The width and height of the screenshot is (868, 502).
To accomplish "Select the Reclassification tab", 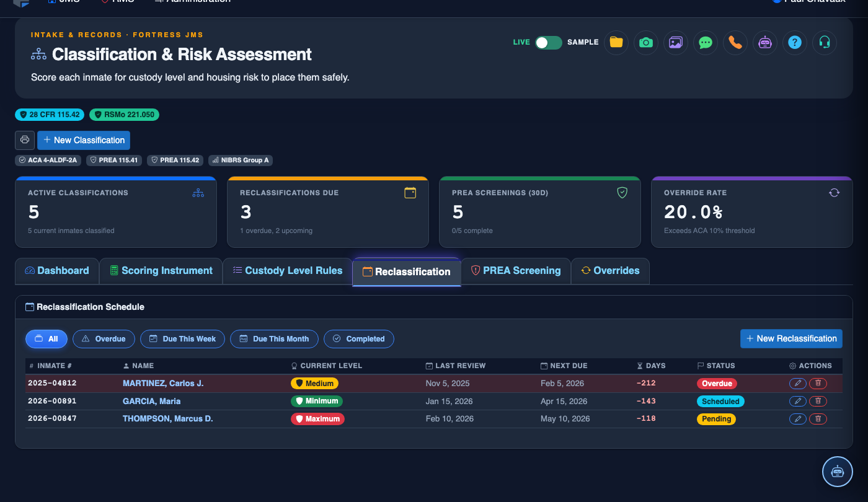I will click(x=407, y=271).
